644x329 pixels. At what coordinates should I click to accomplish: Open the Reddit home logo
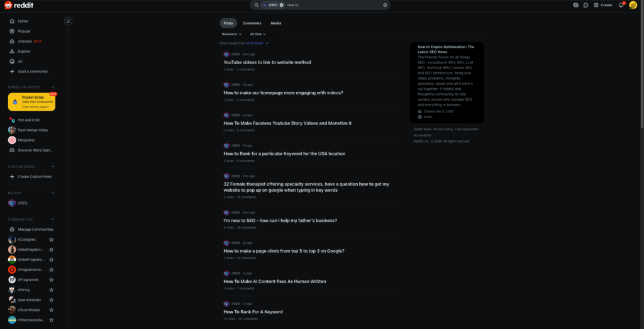pos(19,5)
